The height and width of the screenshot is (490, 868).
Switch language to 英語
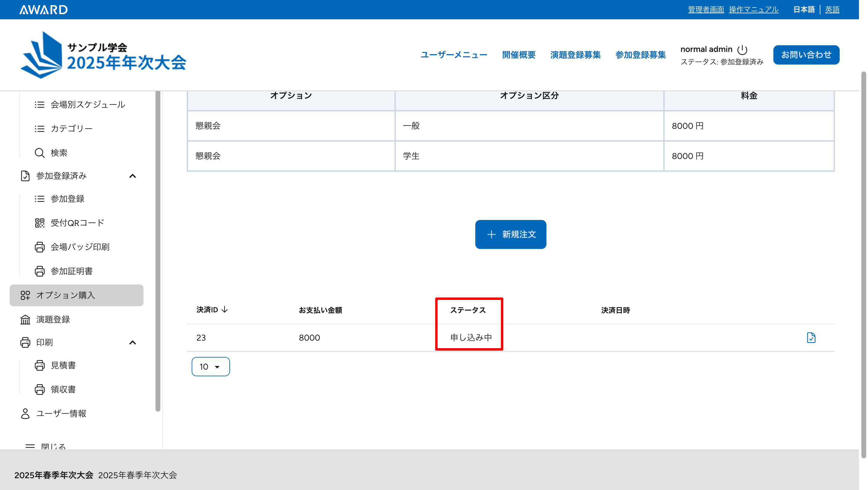[832, 9]
